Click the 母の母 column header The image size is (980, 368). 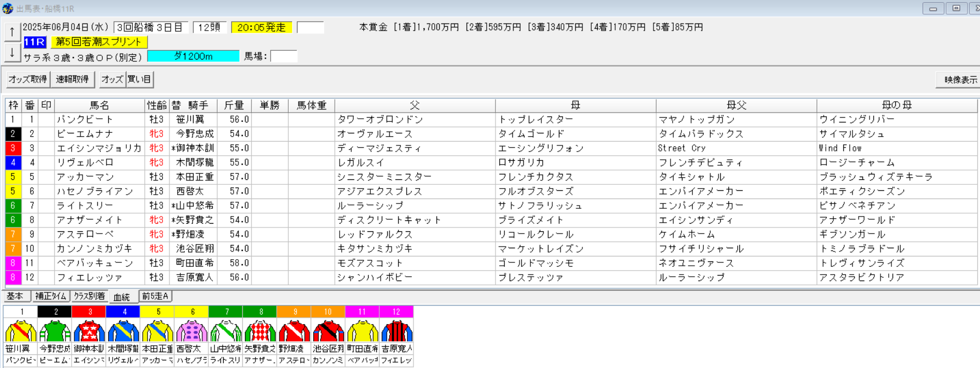point(897,106)
